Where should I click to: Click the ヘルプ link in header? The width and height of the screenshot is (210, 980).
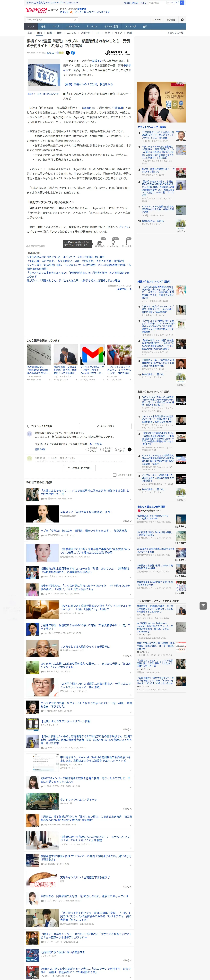coord(143,3)
